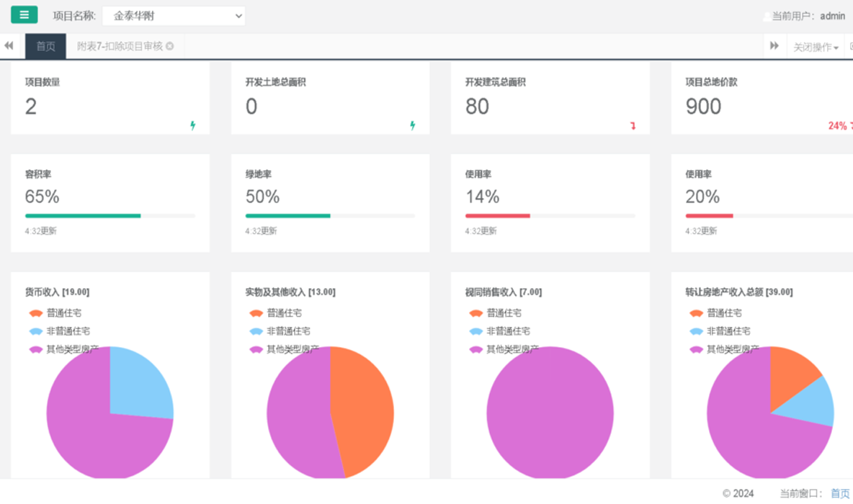Click the 50% value in 绿地率 card
The width and height of the screenshot is (853, 504).
point(262,197)
